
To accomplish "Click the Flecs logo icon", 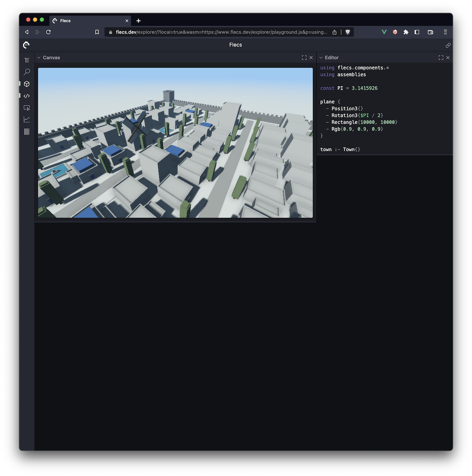I will click(x=26, y=45).
